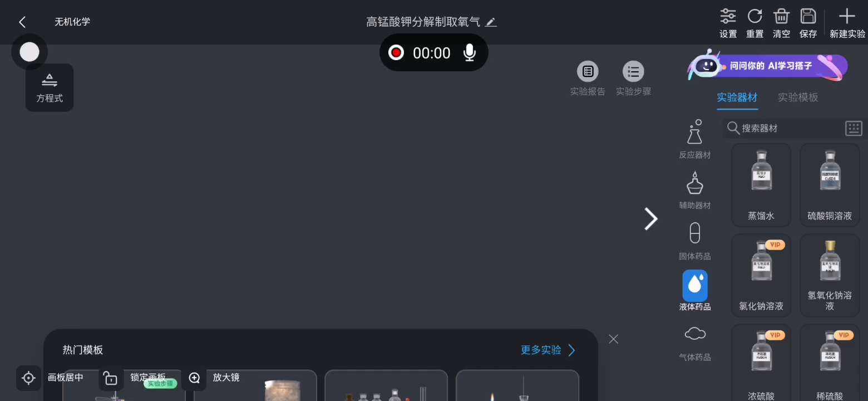868x401 pixels.
Task: Create new experiment with 新建实验
Action: tap(847, 23)
